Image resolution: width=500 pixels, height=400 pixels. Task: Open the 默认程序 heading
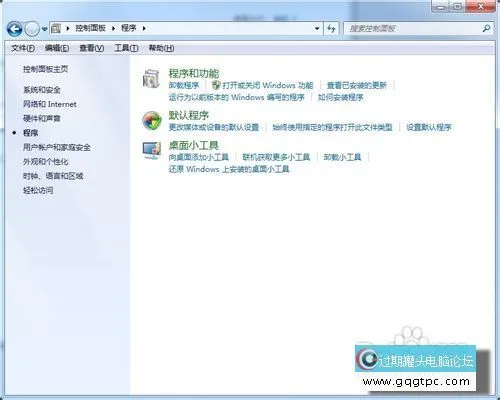pos(189,115)
